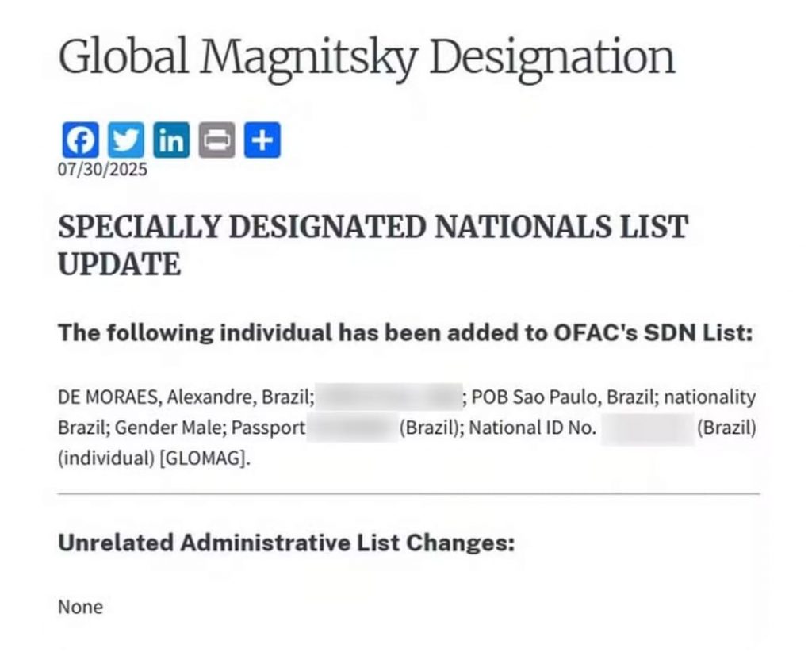Share the page on Facebook
Viewport: 812px width, 652px height.
click(80, 140)
